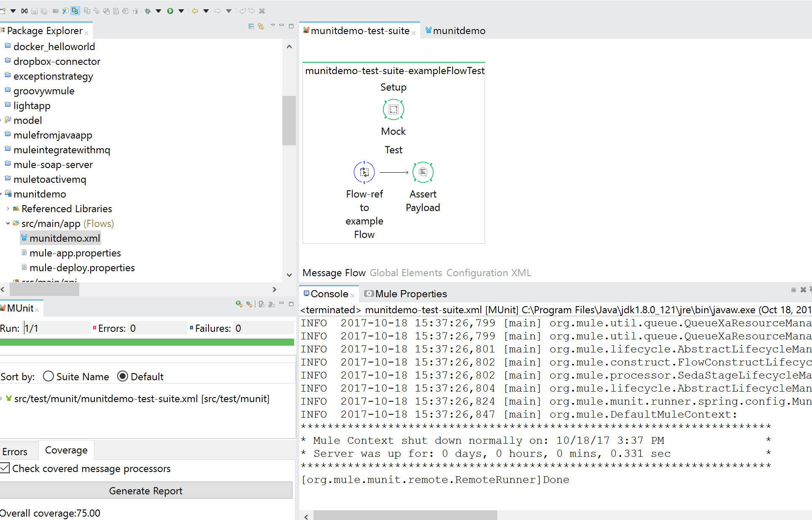Click the yellow Back arrow in toolbar
Image resolution: width=812 pixels, height=520 pixels.
(195, 11)
